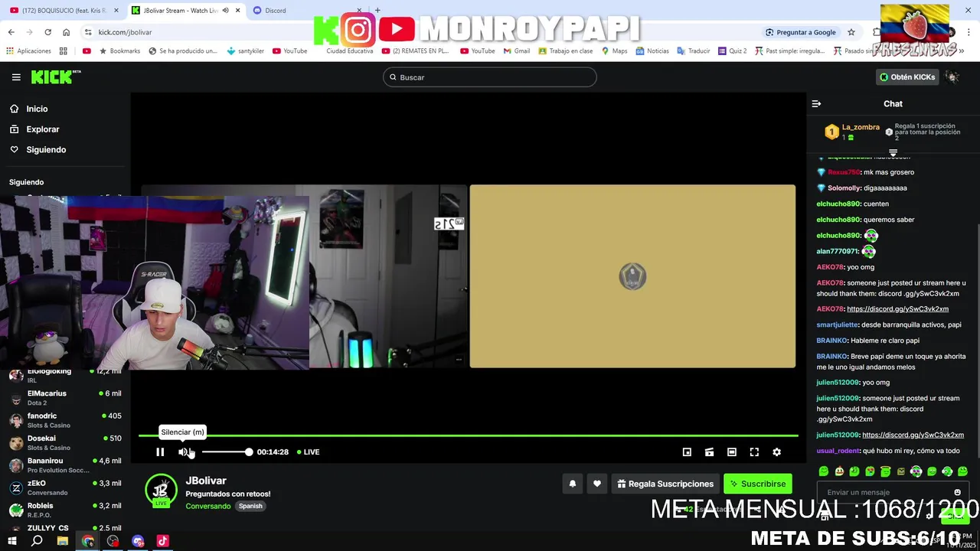Follow JBolivar with the heart button
980x551 pixels.
pos(597,484)
